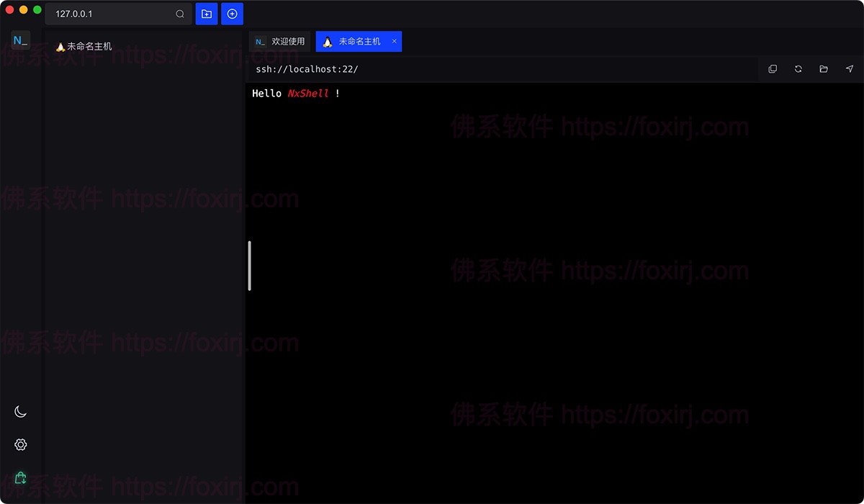Close the 未命名主机 tab
Screen dimensions: 864x504
point(394,42)
